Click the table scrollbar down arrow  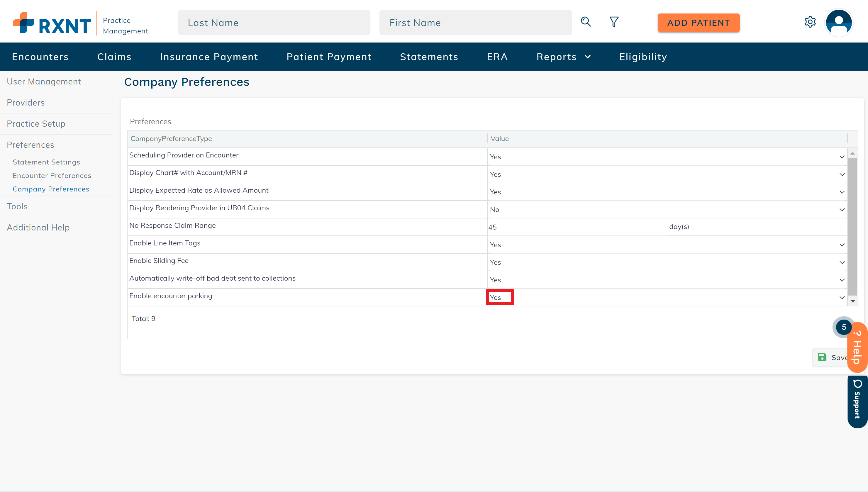(852, 301)
